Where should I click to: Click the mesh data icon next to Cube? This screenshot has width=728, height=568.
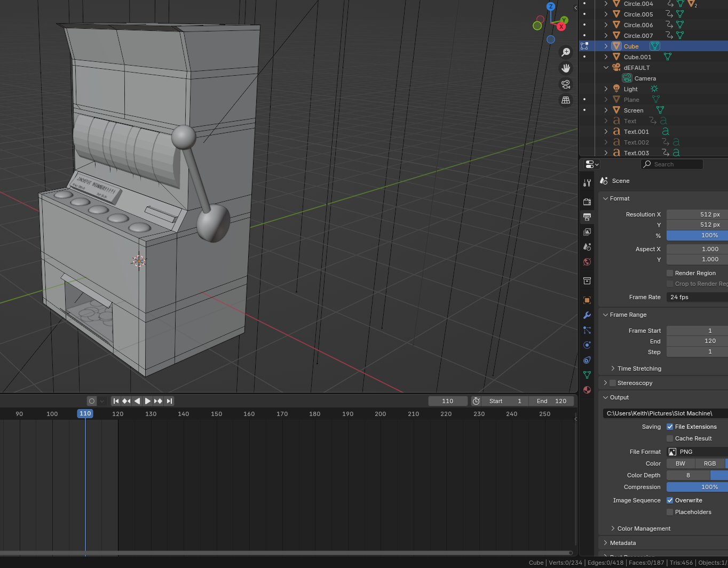655,46
